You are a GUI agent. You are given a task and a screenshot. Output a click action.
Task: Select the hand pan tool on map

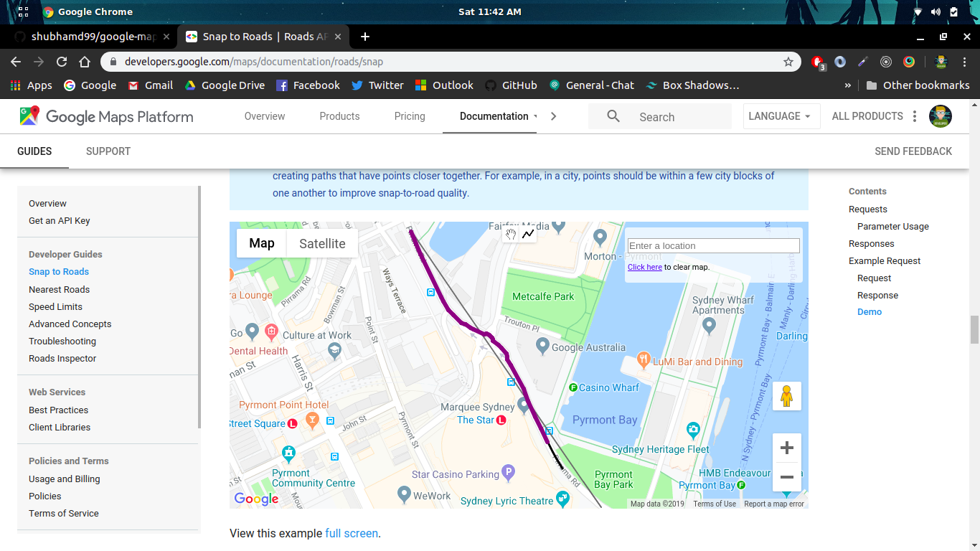(511, 234)
